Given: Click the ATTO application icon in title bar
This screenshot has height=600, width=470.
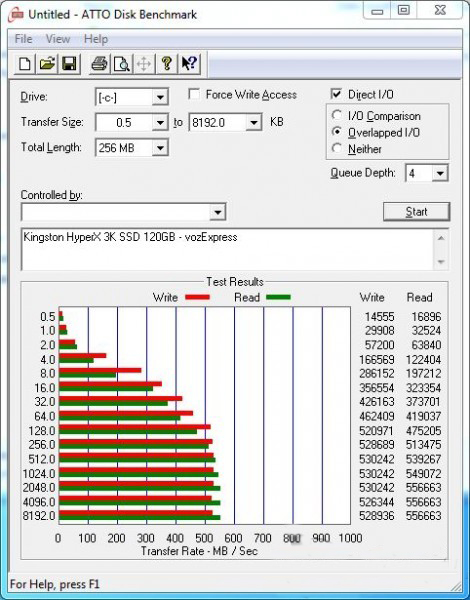Looking at the screenshot, I should [16, 15].
